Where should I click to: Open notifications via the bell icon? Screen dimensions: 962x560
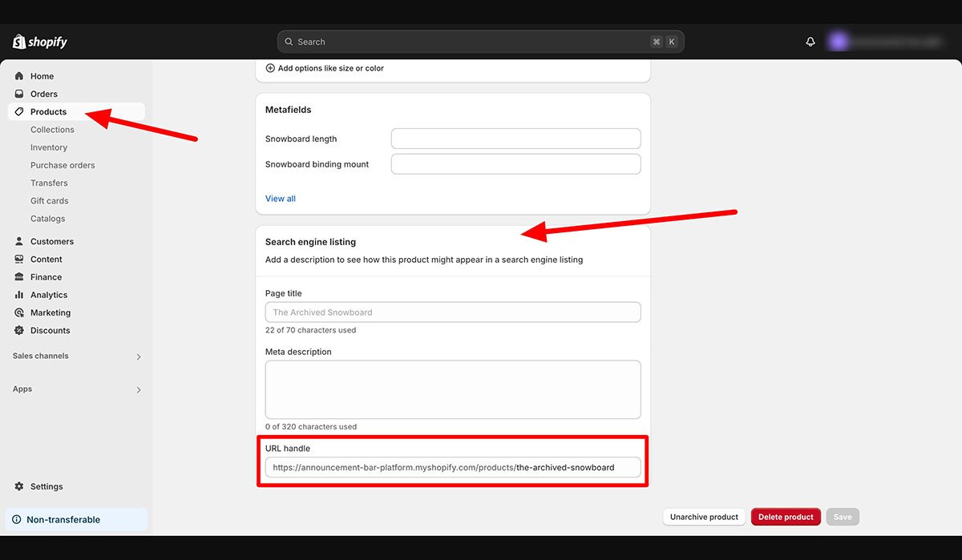click(x=810, y=41)
